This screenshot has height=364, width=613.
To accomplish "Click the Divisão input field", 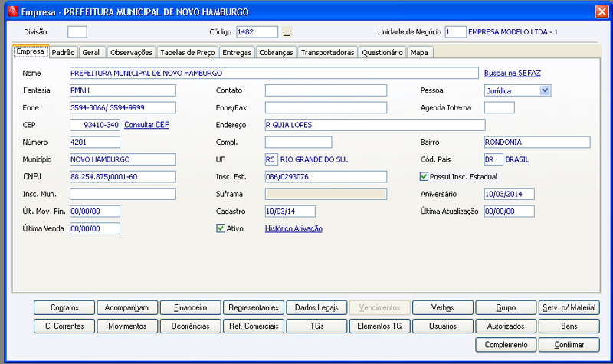I will point(77,32).
